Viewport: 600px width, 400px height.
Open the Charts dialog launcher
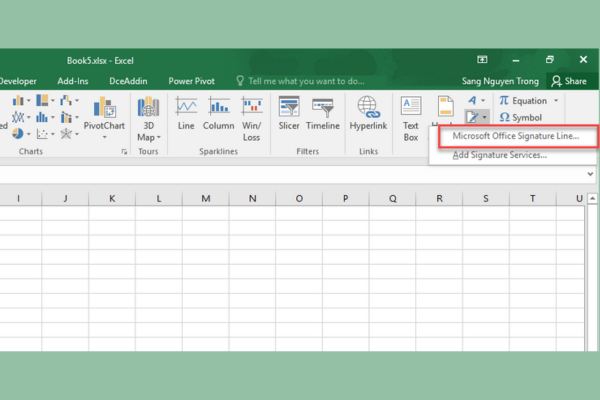[x=124, y=152]
